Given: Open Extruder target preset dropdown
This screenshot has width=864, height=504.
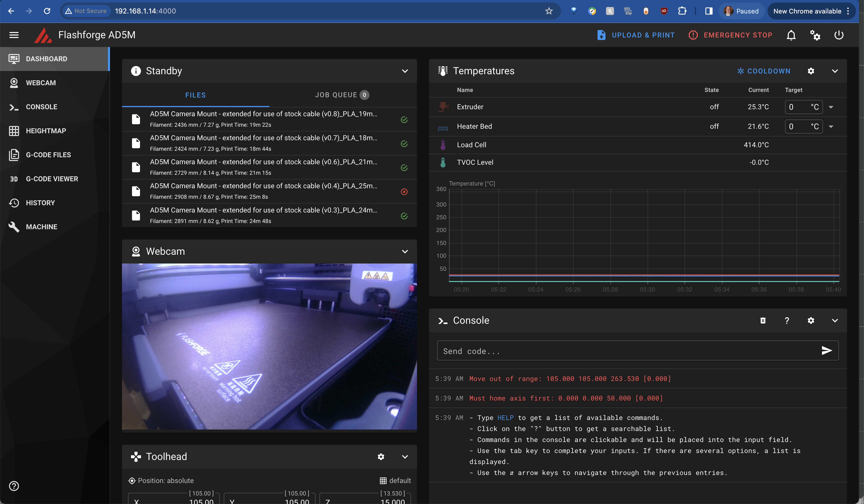Looking at the screenshot, I should coord(831,107).
